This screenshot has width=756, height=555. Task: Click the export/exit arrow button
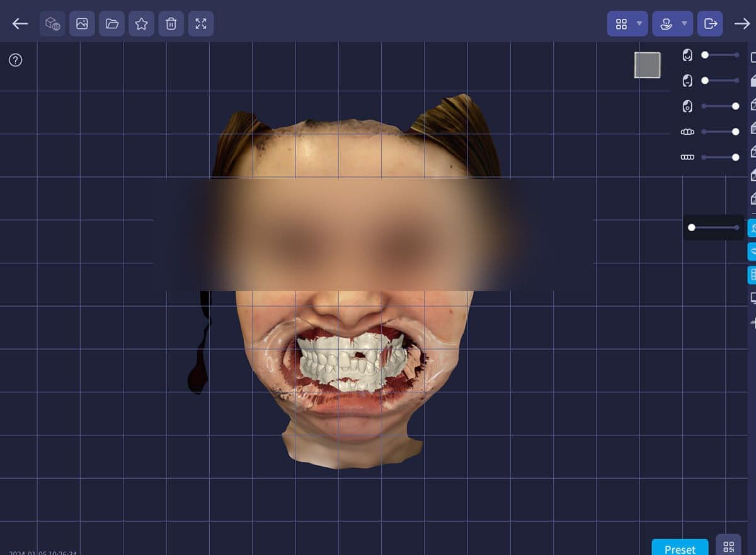[x=710, y=24]
